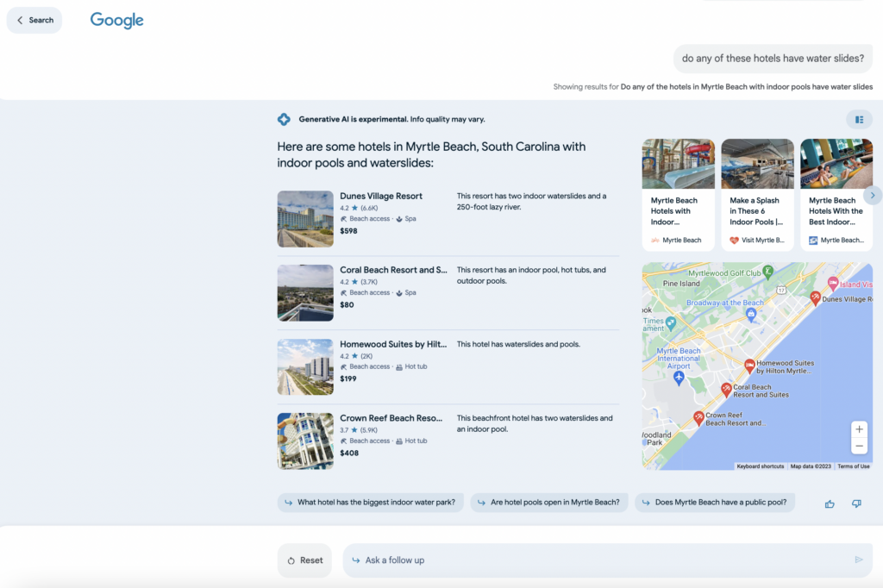This screenshot has width=883, height=588.
Task: Choose 'Does Myrtle Beach have a public pool?'
Action: (x=717, y=503)
